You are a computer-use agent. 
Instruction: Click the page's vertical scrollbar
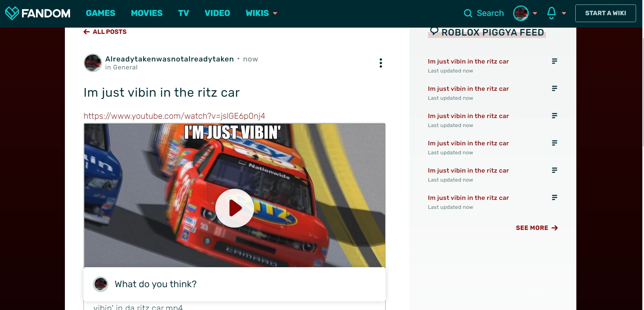coord(643,91)
